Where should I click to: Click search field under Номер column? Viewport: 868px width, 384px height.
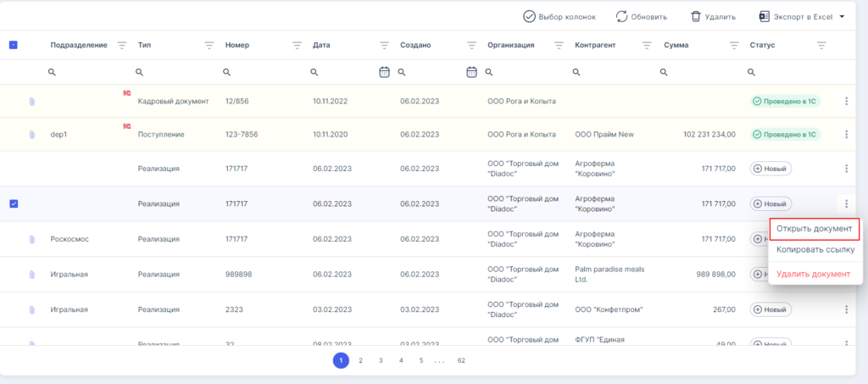click(264, 72)
